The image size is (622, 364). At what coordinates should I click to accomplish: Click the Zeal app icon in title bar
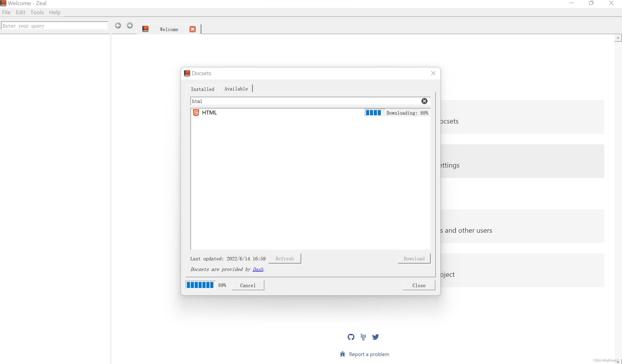click(3, 3)
